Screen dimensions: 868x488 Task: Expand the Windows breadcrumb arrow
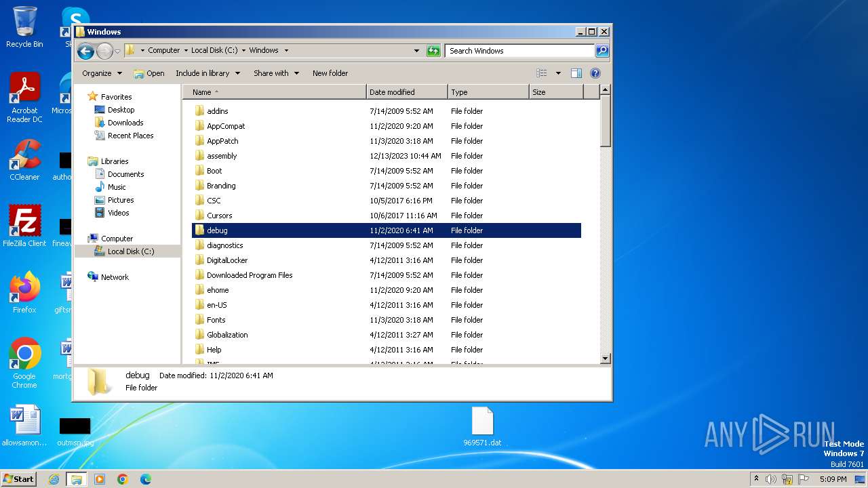pyautogui.click(x=286, y=51)
